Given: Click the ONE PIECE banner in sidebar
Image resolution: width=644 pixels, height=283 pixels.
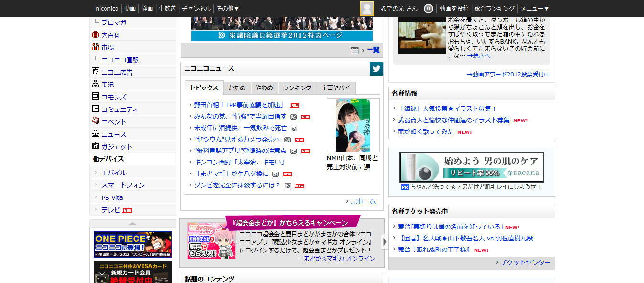Looking at the screenshot, I should 133,245.
